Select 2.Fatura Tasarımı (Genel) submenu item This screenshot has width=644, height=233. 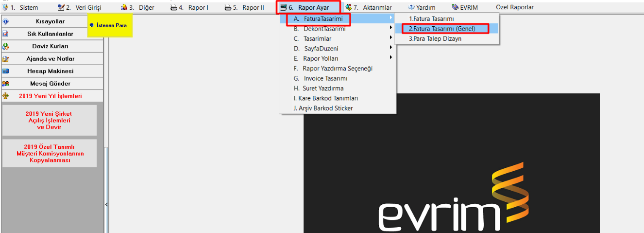click(x=447, y=29)
